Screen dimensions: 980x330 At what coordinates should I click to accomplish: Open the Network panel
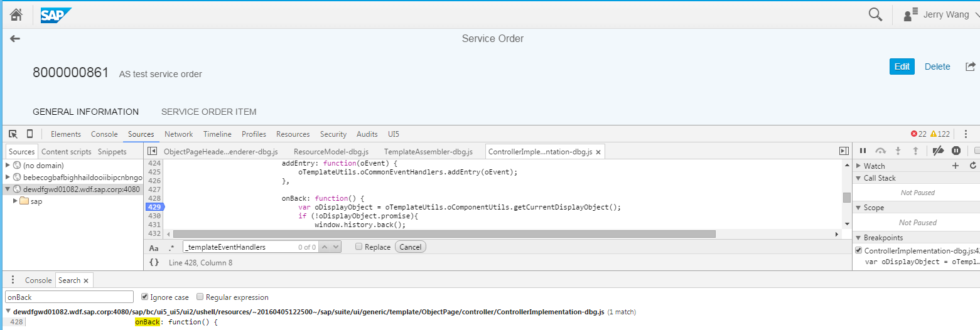pos(179,134)
